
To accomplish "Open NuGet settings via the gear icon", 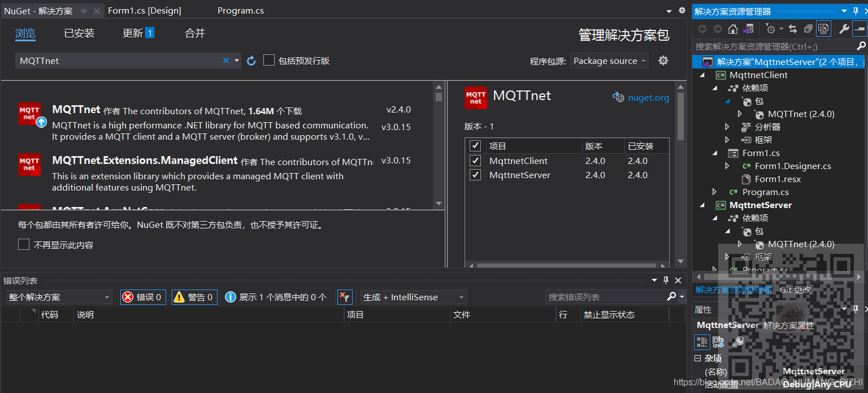I will pos(663,61).
